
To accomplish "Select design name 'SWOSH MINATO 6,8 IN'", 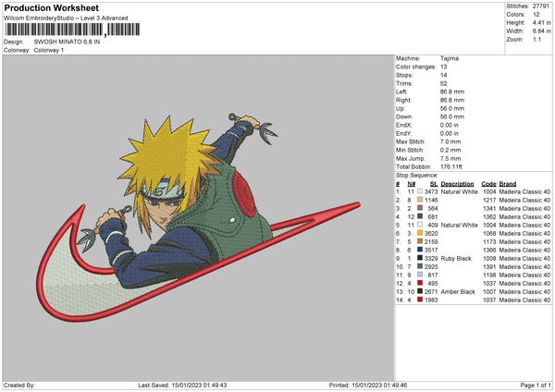I will (67, 42).
